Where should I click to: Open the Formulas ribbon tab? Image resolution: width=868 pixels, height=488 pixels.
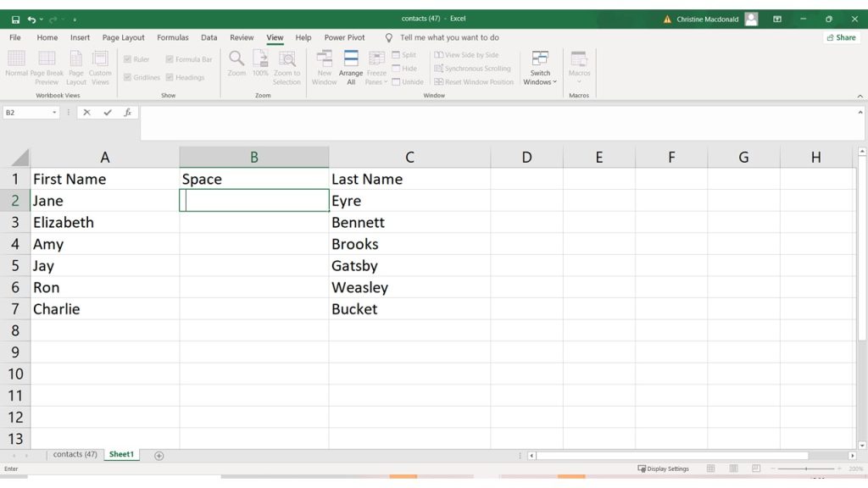[173, 38]
